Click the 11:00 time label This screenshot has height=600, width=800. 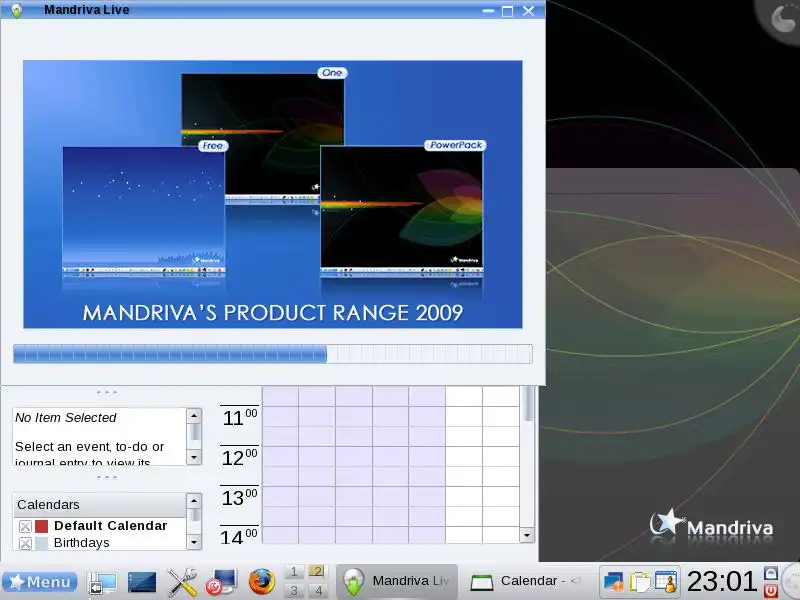click(x=240, y=418)
